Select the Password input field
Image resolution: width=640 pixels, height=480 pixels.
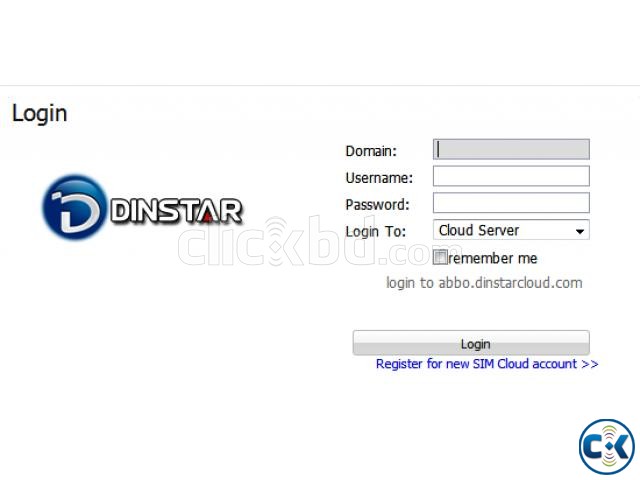pos(511,203)
